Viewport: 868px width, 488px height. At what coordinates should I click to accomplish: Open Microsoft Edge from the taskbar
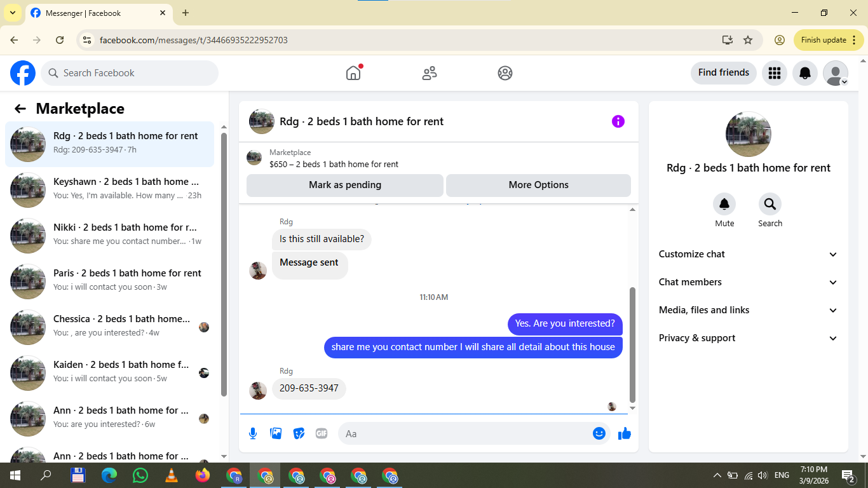109,475
